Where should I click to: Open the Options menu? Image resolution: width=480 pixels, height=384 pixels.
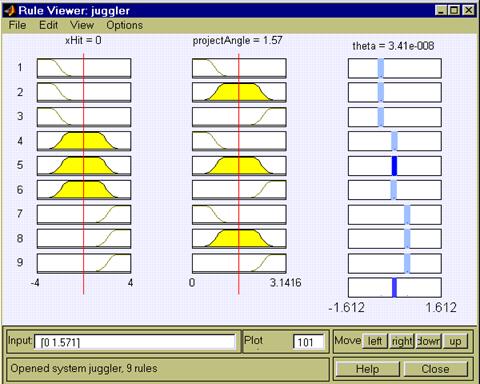pos(125,25)
